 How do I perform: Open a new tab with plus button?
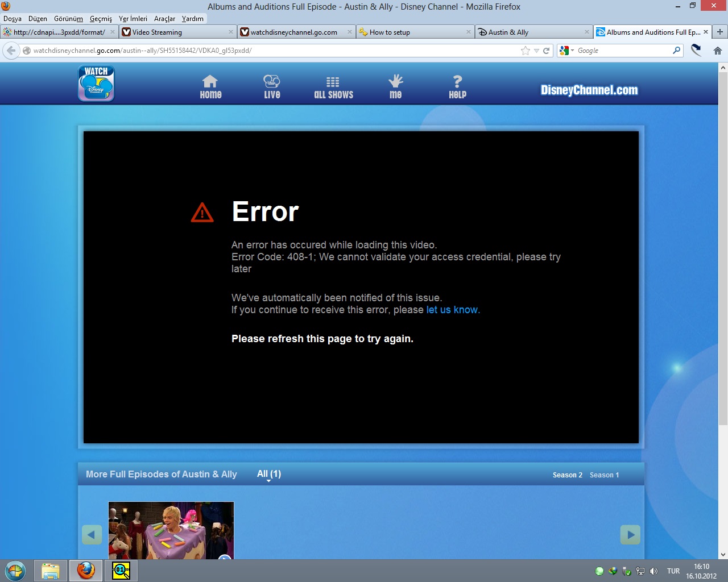coord(720,32)
